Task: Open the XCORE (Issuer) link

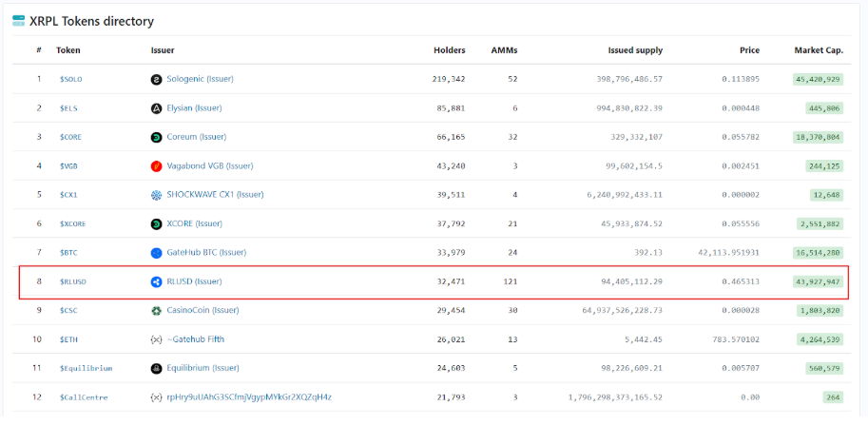Action: tap(194, 223)
